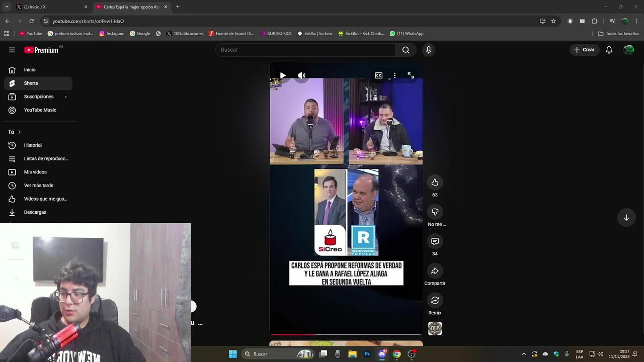Open Historial in the sidebar
Viewport: 644px width, 362px height.
[x=38, y=145]
